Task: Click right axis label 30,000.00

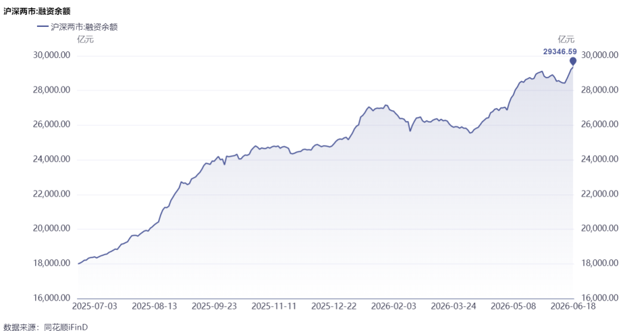Action: 600,55
